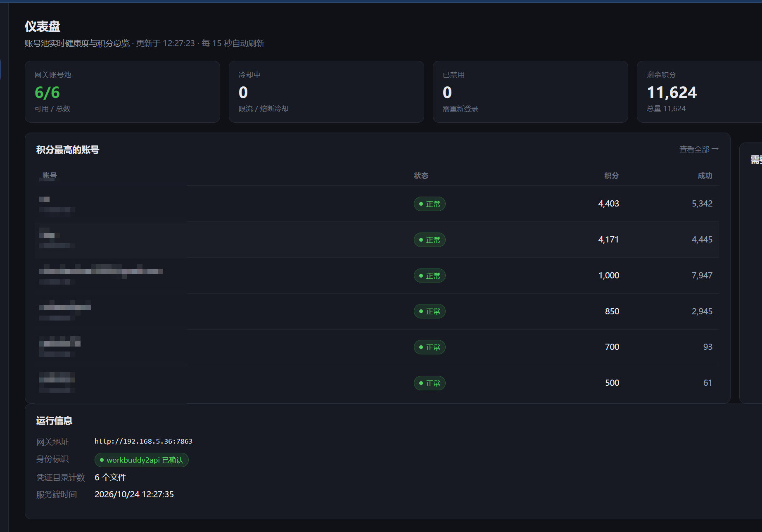Click the 剩余积分 value 11,624
The width and height of the screenshot is (762, 532).
click(x=672, y=93)
